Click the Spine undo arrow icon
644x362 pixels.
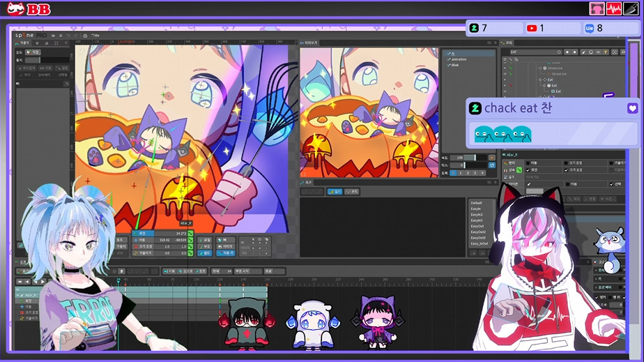point(68,36)
